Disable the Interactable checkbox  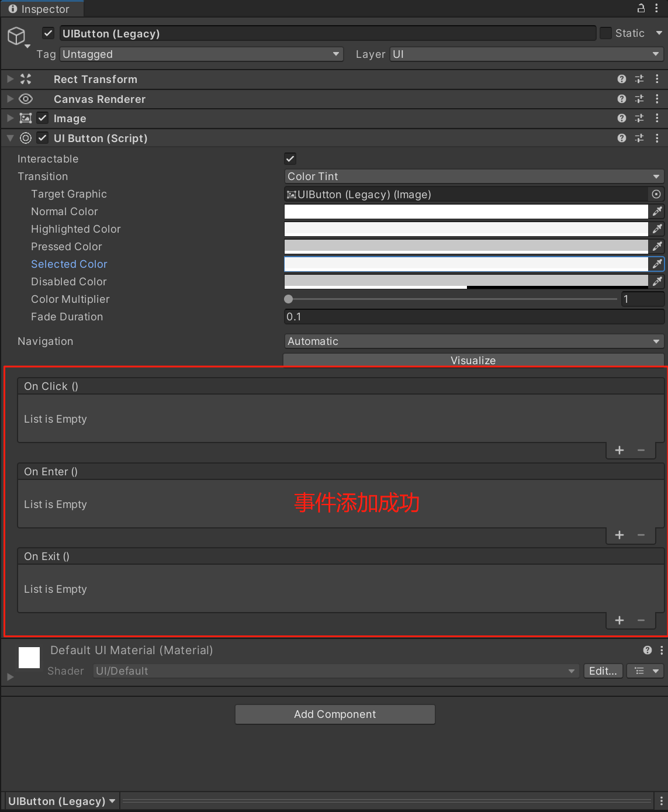click(x=290, y=158)
